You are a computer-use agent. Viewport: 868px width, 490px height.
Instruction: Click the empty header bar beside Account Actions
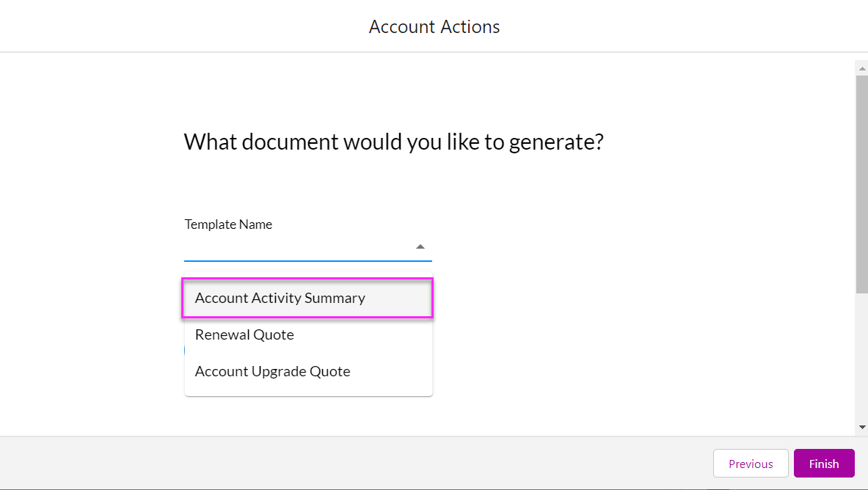(183, 27)
